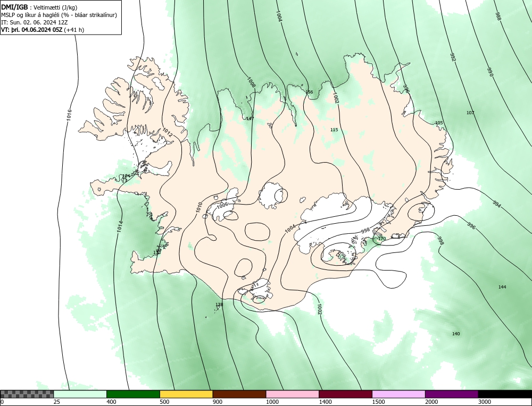Click the legend tick label 25
Image resolution: width=532 pixels, height=406 pixels.
(x=56, y=402)
